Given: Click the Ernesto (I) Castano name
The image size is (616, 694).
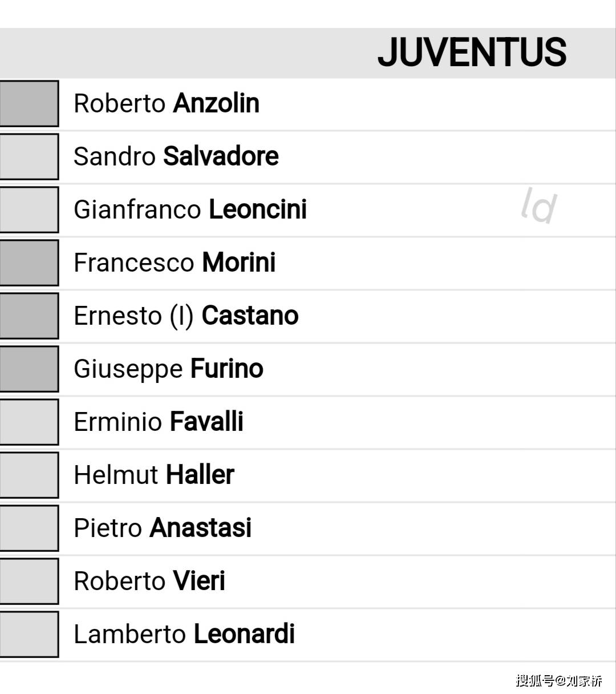Looking at the screenshot, I should pos(186,316).
